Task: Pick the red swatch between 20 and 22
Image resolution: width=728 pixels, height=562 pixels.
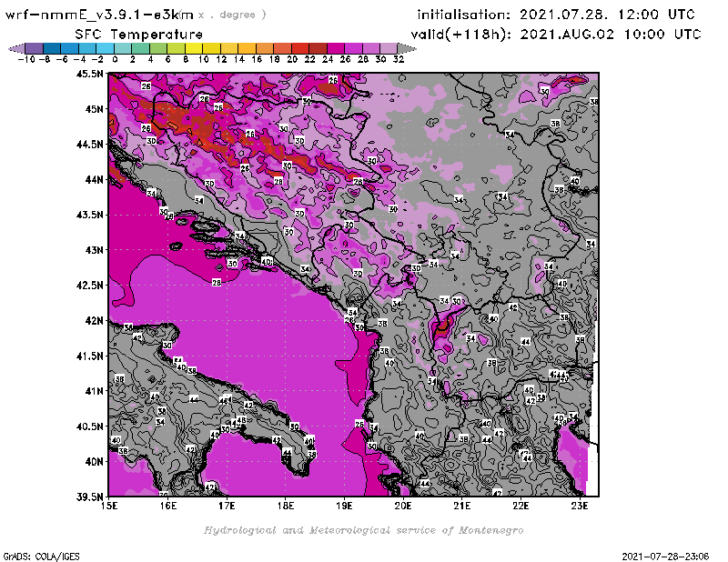Action: [x=301, y=48]
